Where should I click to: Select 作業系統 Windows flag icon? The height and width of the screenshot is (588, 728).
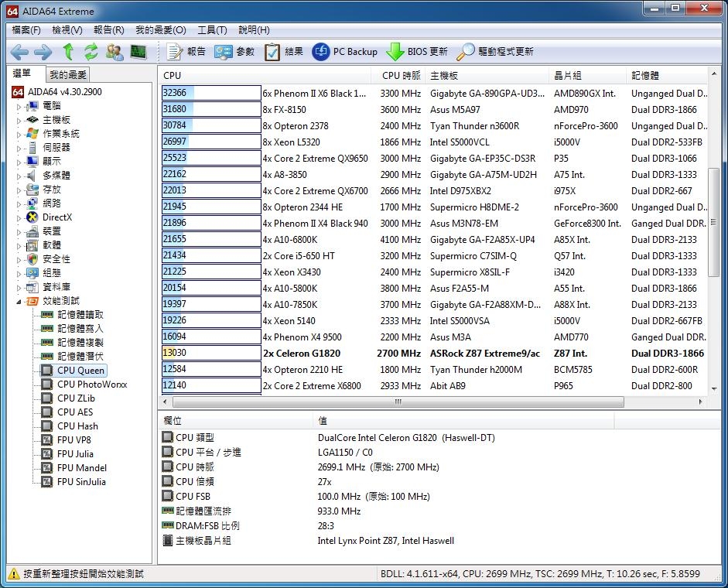click(x=32, y=134)
